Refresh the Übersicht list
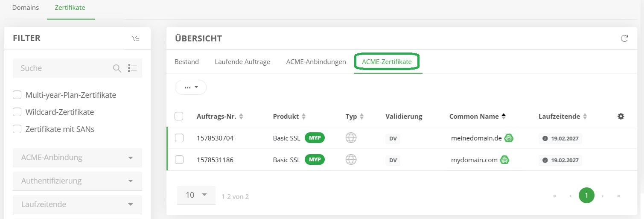This screenshot has width=644, height=219. [x=624, y=38]
